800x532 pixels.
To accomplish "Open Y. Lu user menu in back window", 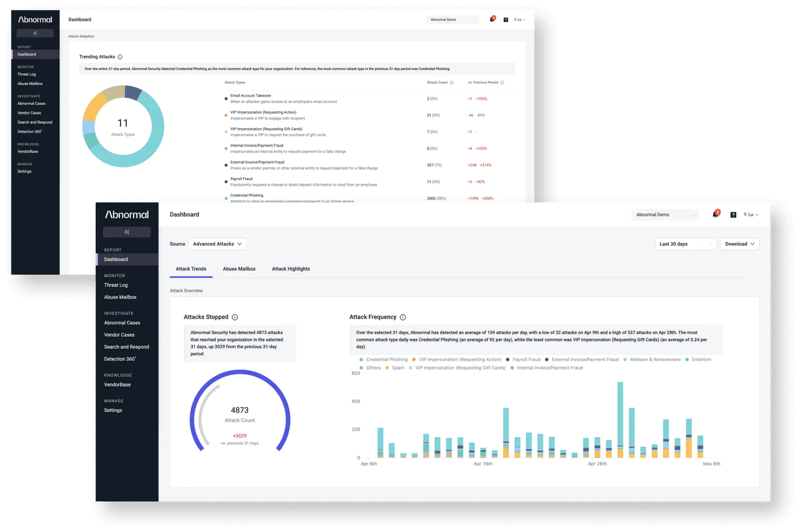I will (x=519, y=20).
